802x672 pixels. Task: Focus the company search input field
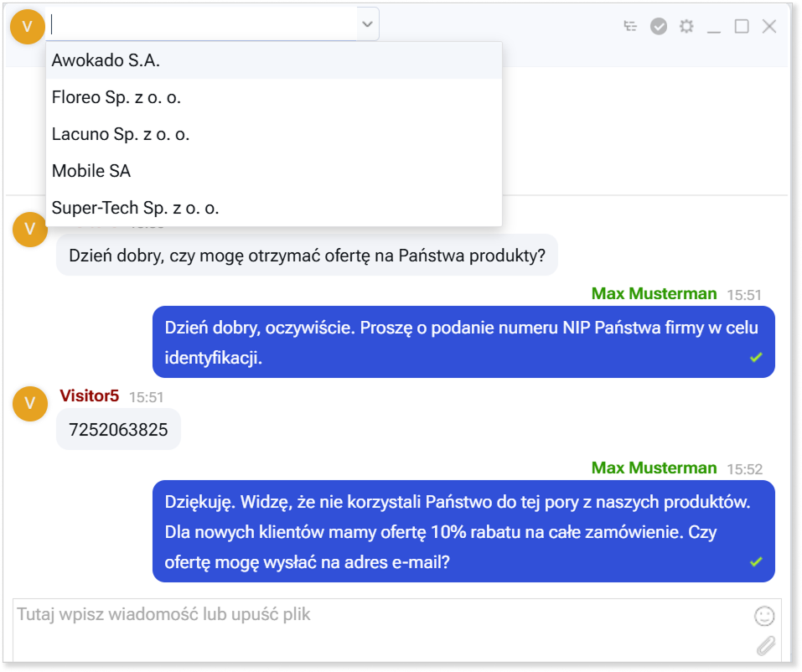pos(201,25)
